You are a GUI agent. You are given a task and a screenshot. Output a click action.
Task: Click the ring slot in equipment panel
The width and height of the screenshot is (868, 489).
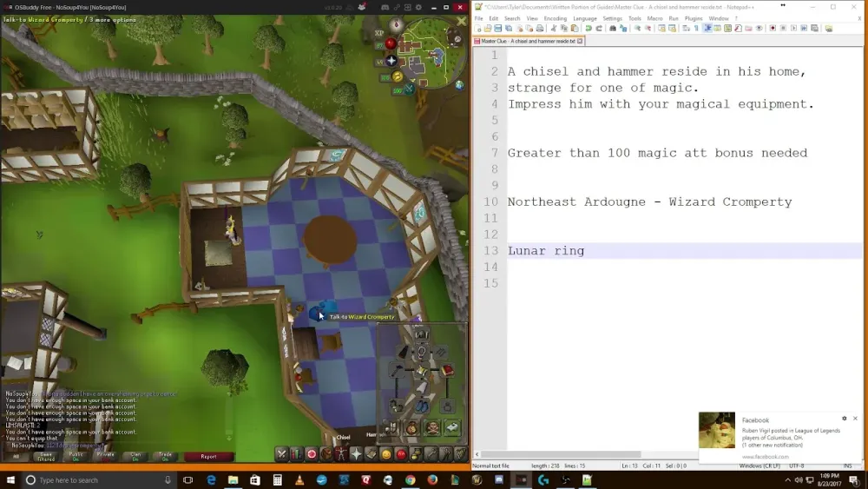tap(447, 406)
